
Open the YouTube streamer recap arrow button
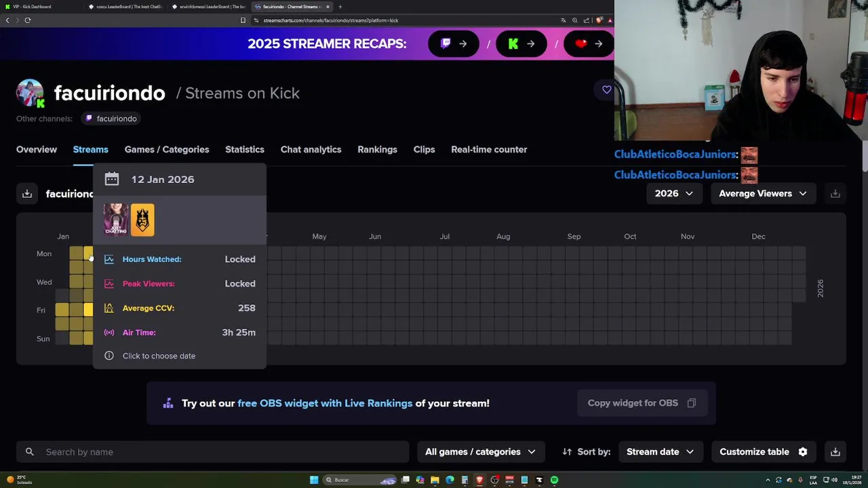[x=589, y=43]
